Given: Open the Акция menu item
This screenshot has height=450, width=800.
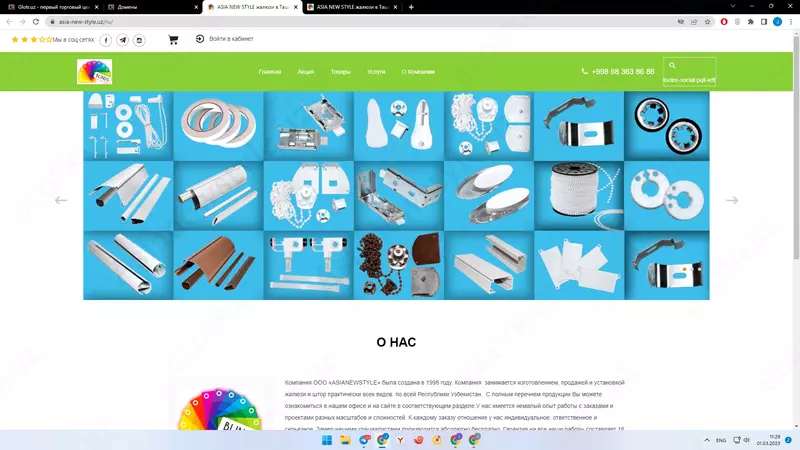Looking at the screenshot, I should 306,71.
